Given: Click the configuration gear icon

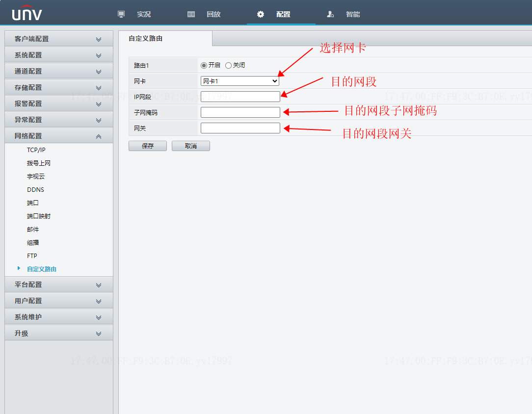Looking at the screenshot, I should [260, 14].
